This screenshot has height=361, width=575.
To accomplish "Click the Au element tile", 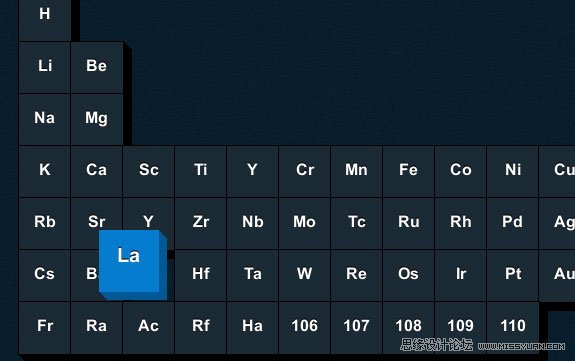I will click(x=557, y=276).
